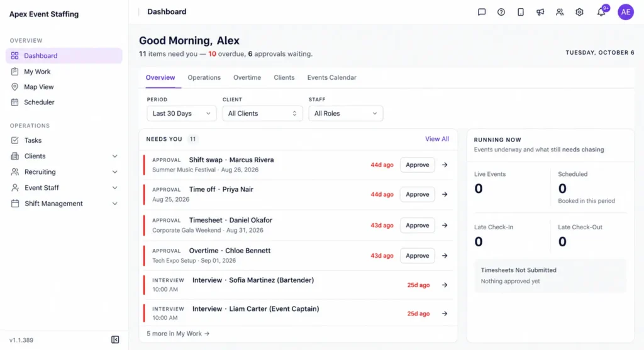Click the mobile device icon in header
This screenshot has height=350, width=644.
tap(520, 12)
